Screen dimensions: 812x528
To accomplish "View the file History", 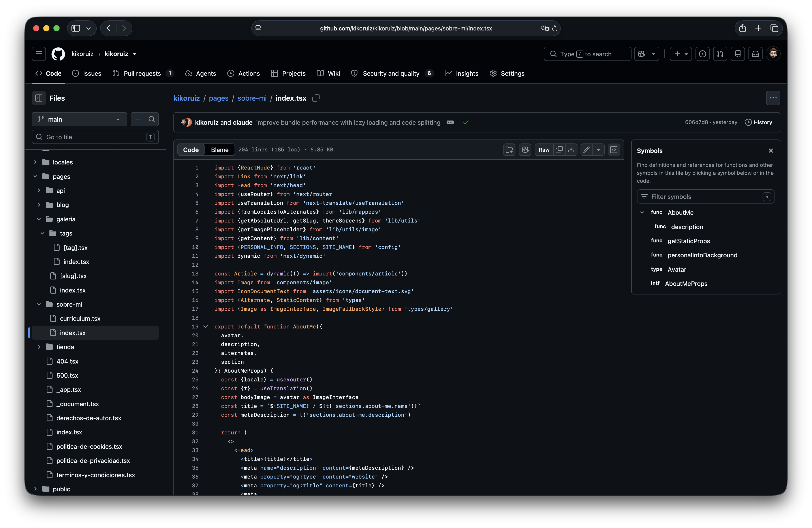I will click(x=758, y=122).
